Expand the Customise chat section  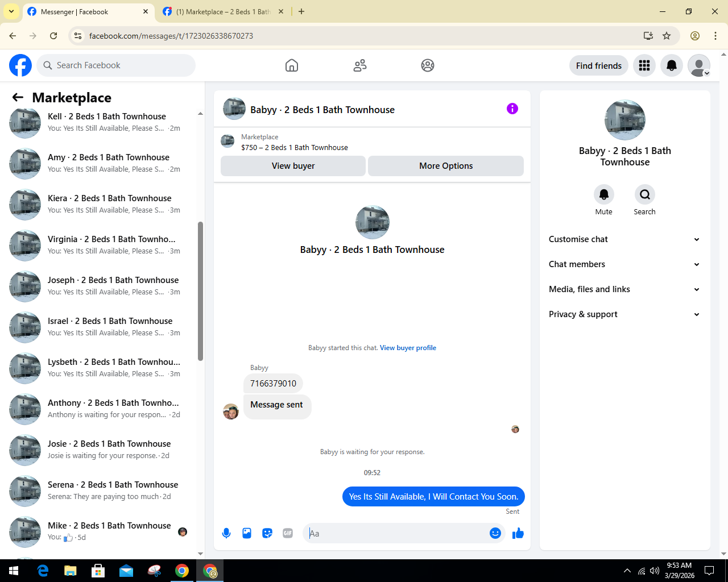625,239
